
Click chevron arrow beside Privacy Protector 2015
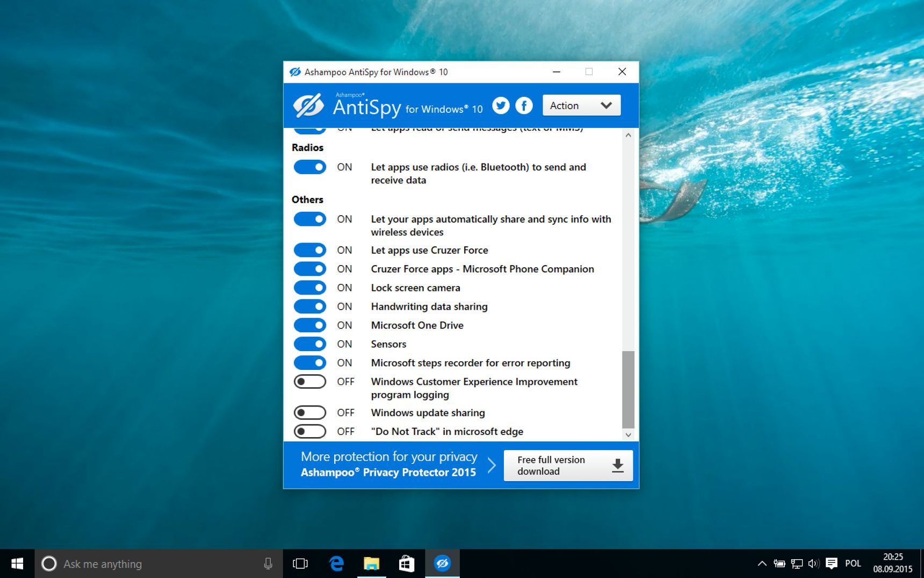pos(491,465)
